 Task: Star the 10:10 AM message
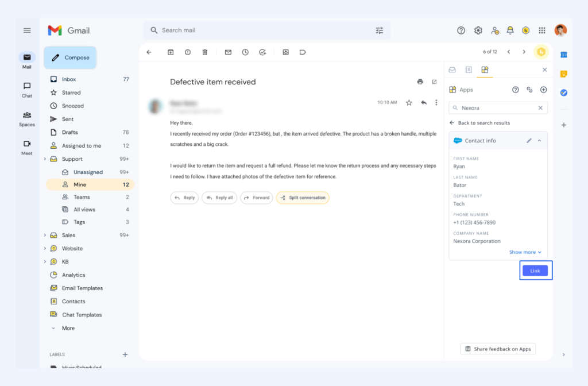(x=409, y=103)
